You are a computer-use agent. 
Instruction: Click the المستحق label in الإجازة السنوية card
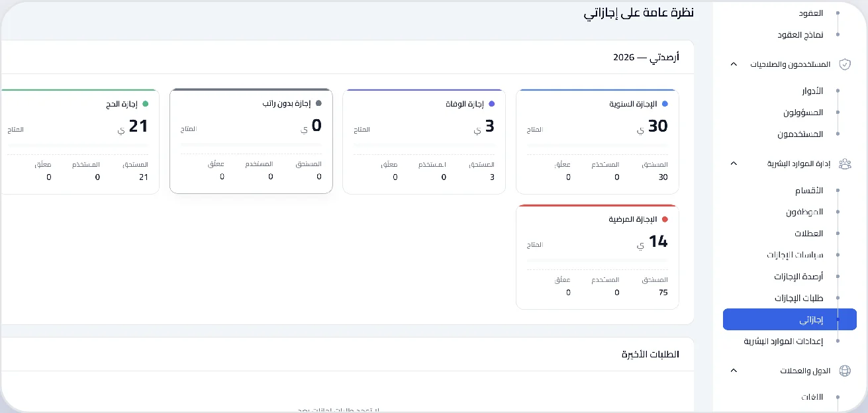(x=655, y=164)
